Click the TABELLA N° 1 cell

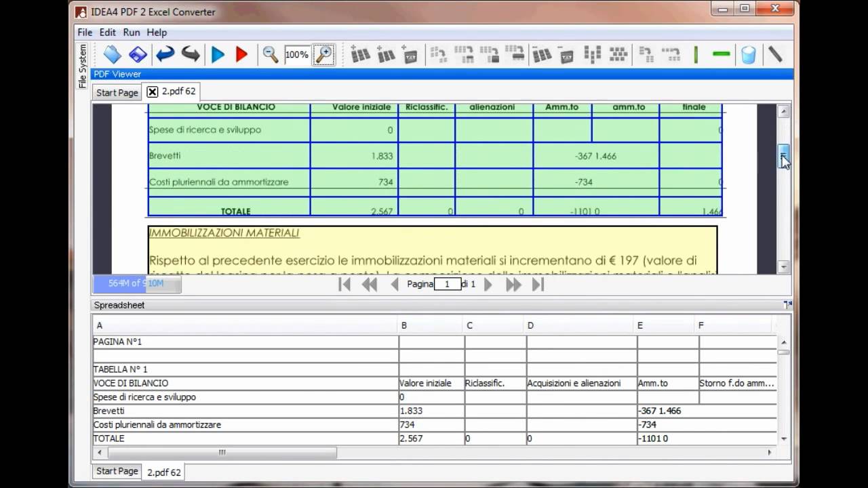245,369
